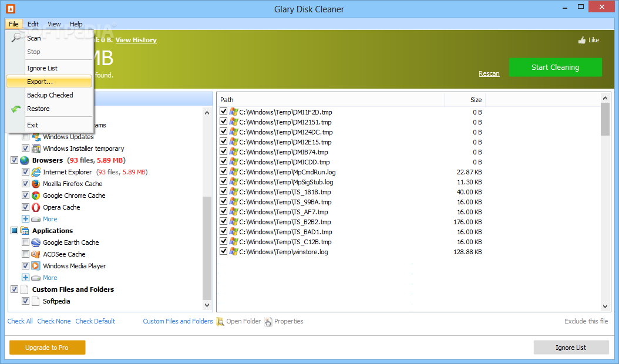The height and width of the screenshot is (364, 619).
Task: Choose Export... from the File menu
Action: click(49, 82)
